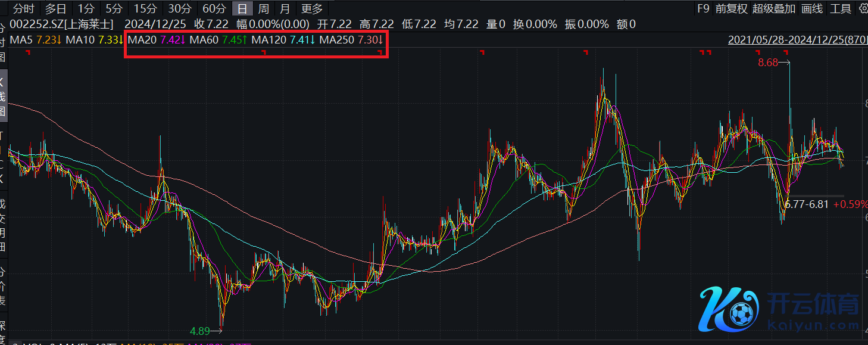Open the 前复权 adjustment dropdown

pos(731,8)
